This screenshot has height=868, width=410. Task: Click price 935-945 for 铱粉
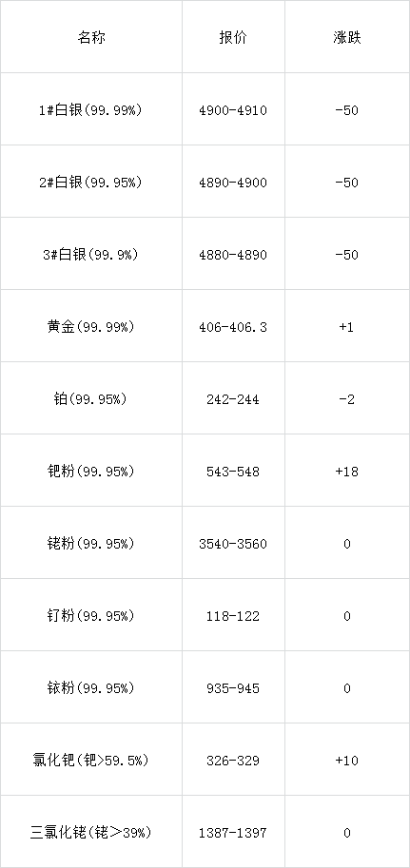[x=233, y=688]
